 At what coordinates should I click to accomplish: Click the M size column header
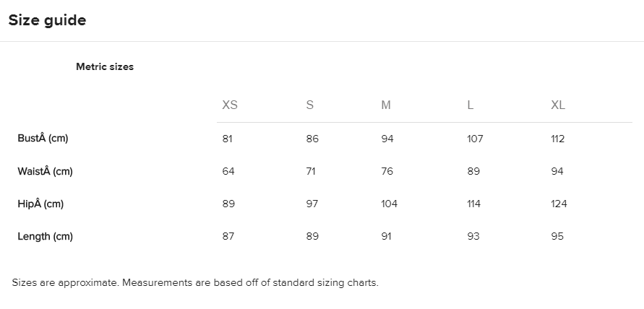(386, 105)
